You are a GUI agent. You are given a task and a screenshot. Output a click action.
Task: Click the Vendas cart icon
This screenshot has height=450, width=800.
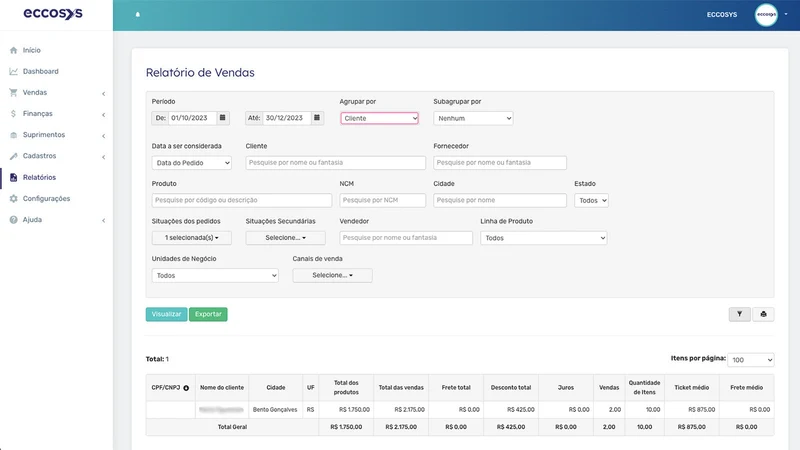[x=13, y=92]
